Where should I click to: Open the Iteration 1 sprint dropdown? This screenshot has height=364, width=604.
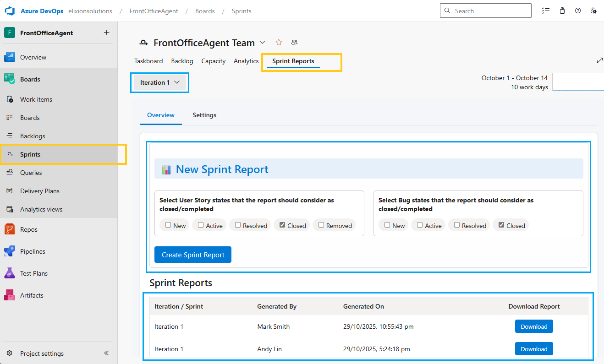[159, 82]
